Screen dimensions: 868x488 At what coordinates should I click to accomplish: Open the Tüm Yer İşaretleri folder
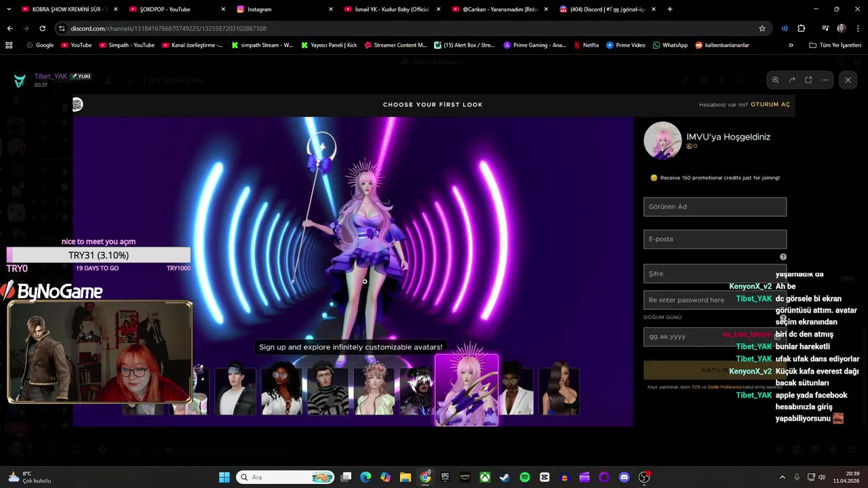[835, 45]
